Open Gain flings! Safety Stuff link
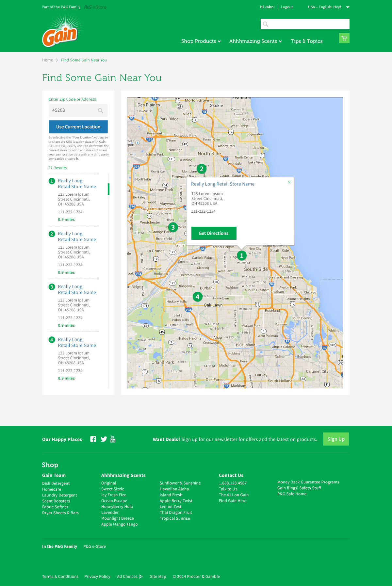 (x=299, y=488)
